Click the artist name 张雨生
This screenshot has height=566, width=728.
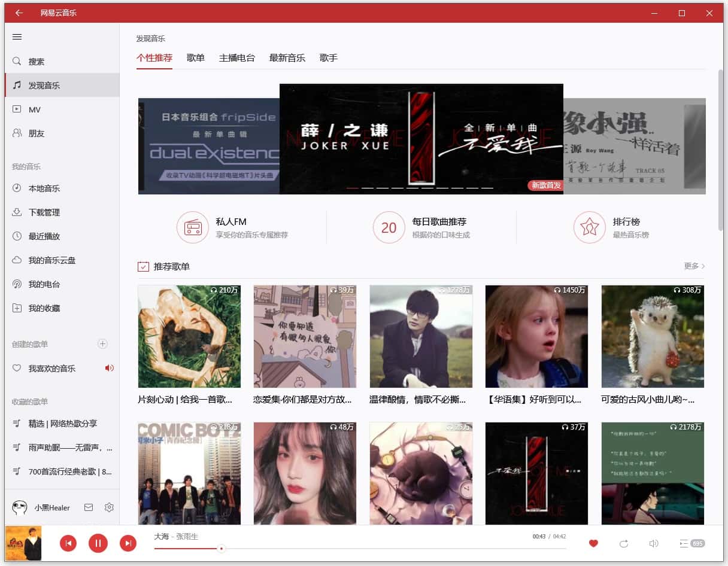click(187, 537)
